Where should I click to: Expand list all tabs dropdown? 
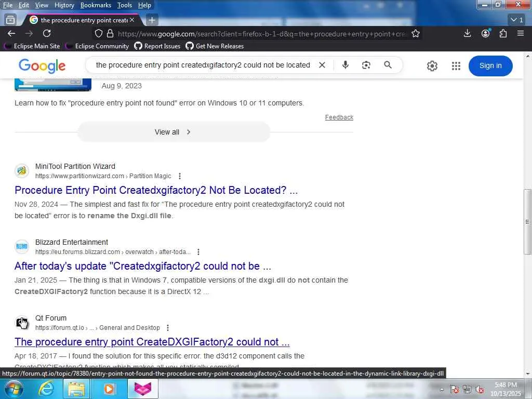(x=517, y=20)
